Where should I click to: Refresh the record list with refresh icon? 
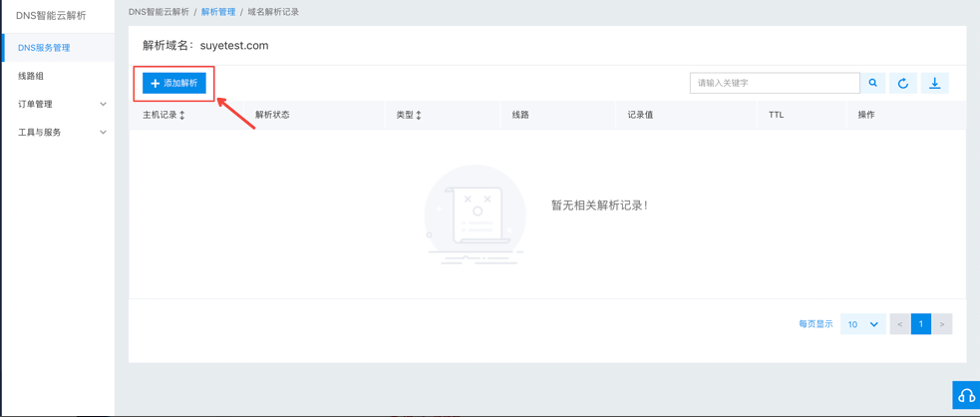[x=903, y=83]
